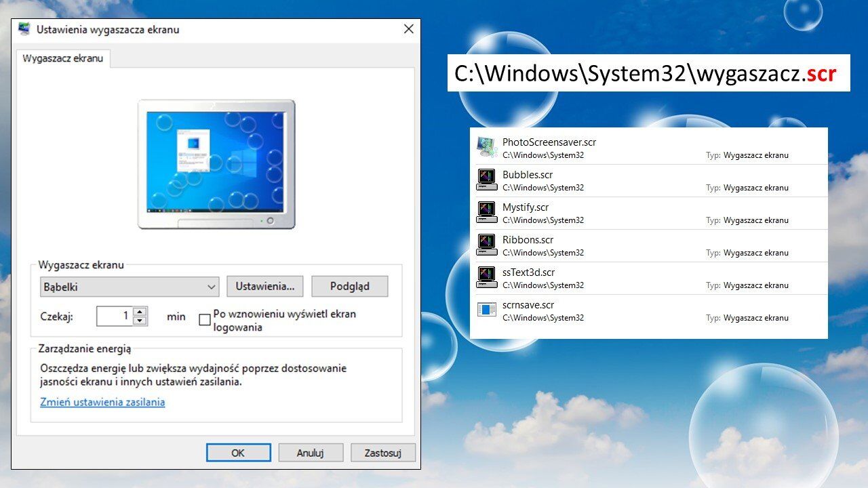Select the Ribbons.scr file name

point(528,240)
